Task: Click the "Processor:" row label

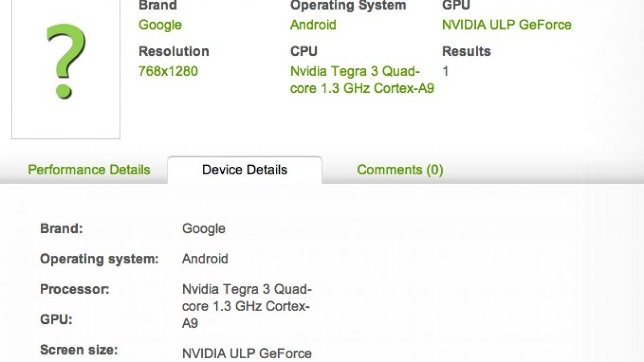Action: tap(75, 290)
